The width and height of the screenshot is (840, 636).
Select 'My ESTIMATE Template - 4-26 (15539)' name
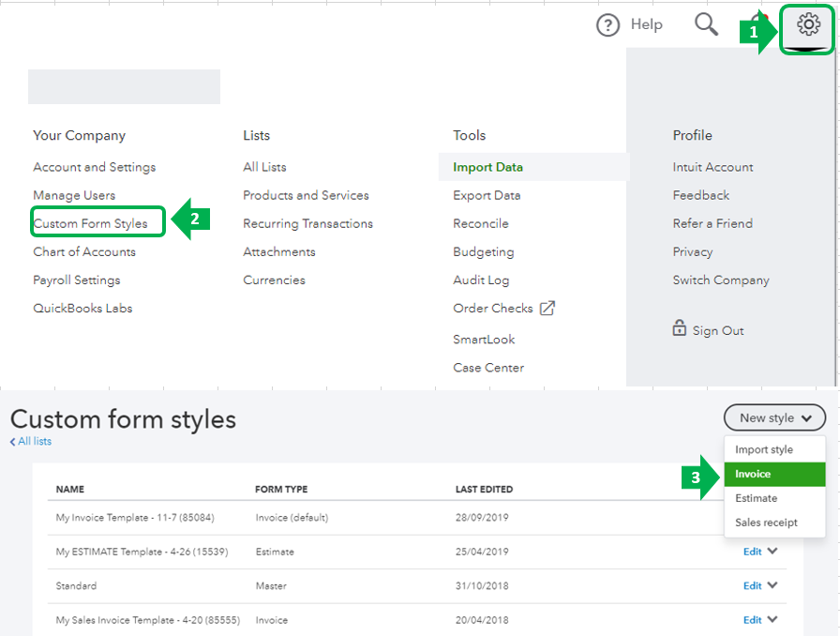click(142, 552)
